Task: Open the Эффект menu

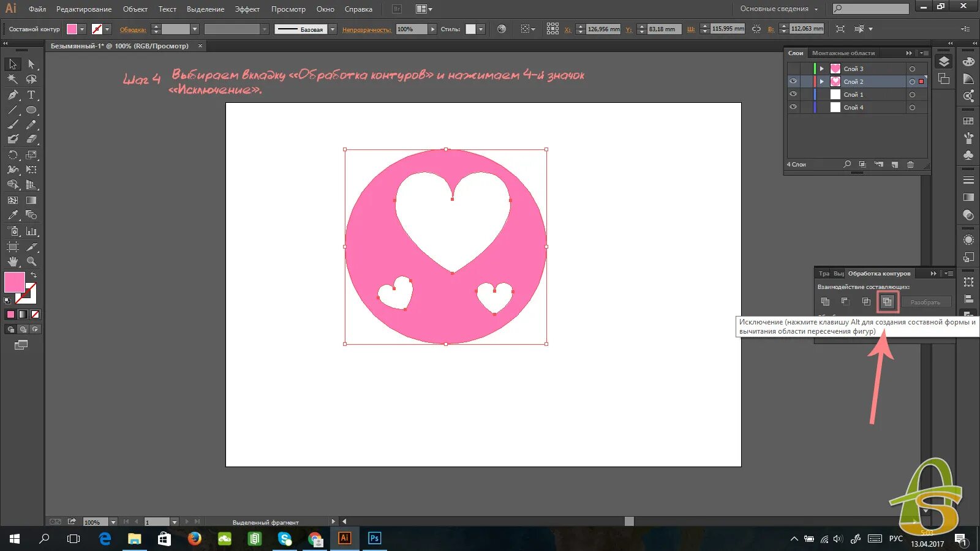Action: (x=247, y=9)
